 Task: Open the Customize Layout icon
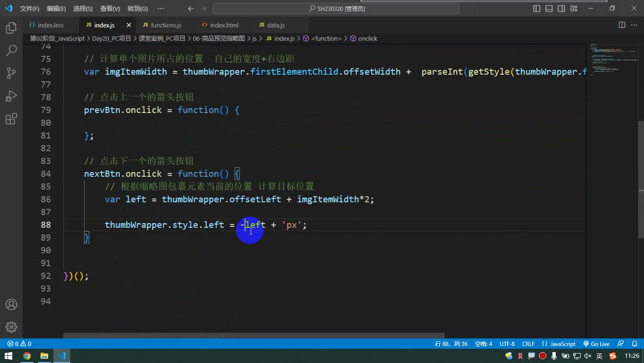(574, 9)
